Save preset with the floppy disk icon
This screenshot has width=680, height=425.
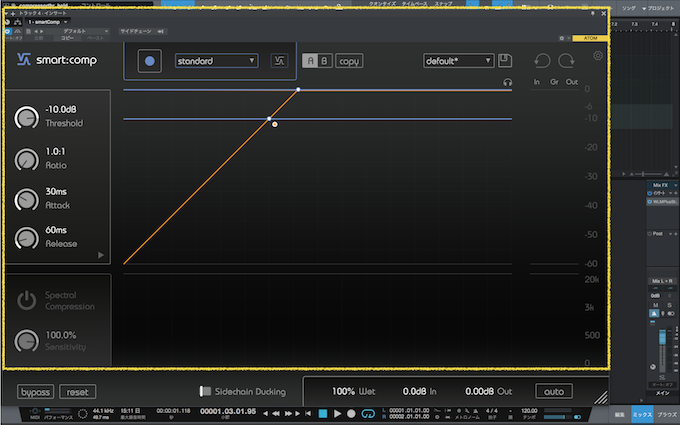[x=505, y=60]
